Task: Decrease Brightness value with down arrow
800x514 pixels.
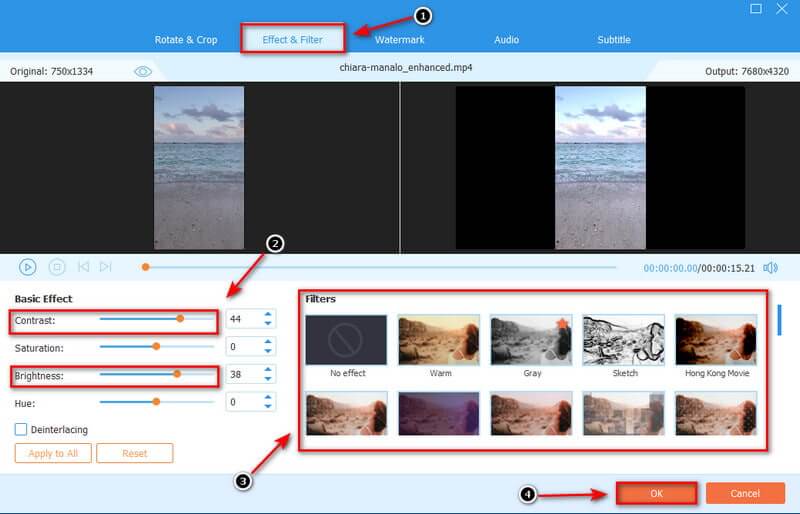Action: coord(268,378)
